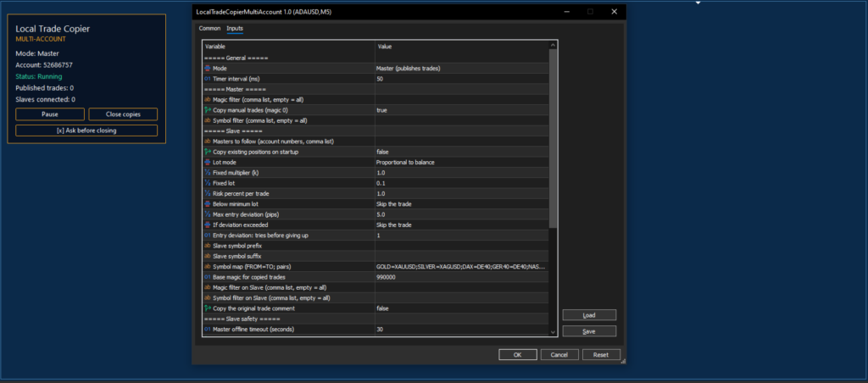The height and width of the screenshot is (383, 868).
Task: Click the Save button
Action: point(589,331)
